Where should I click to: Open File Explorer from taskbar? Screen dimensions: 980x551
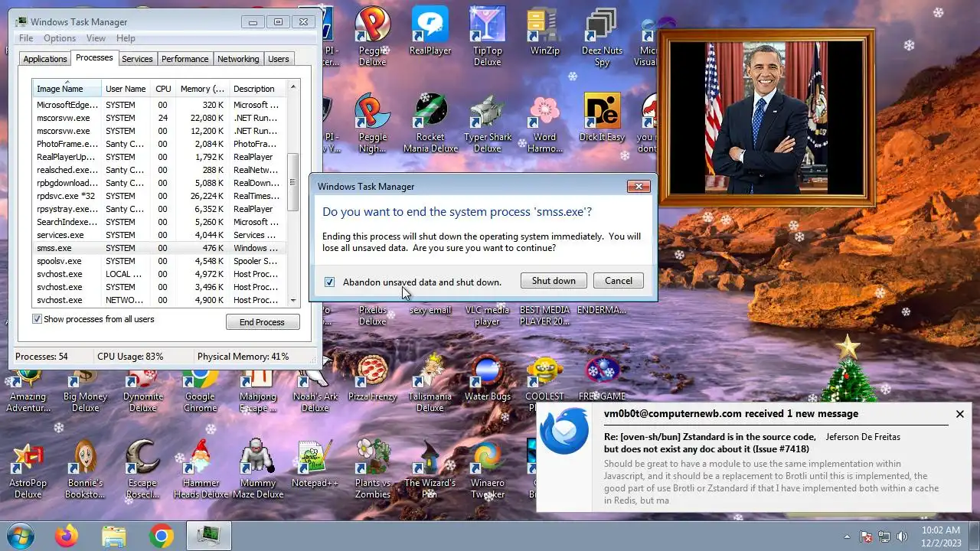[113, 536]
